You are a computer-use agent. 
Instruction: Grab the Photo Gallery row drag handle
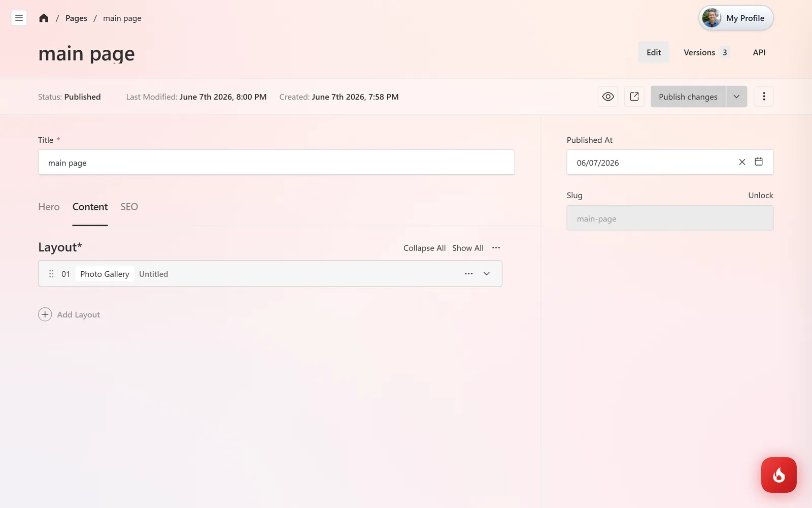point(51,274)
